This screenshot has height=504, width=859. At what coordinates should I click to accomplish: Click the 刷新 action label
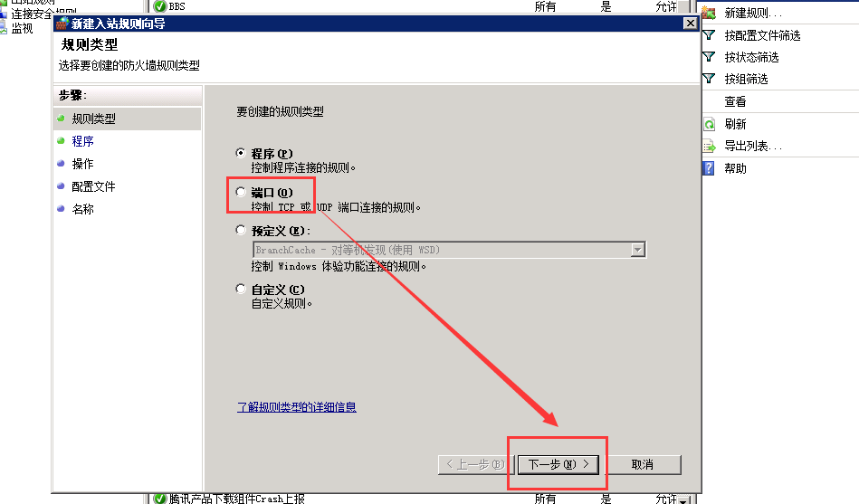[735, 124]
